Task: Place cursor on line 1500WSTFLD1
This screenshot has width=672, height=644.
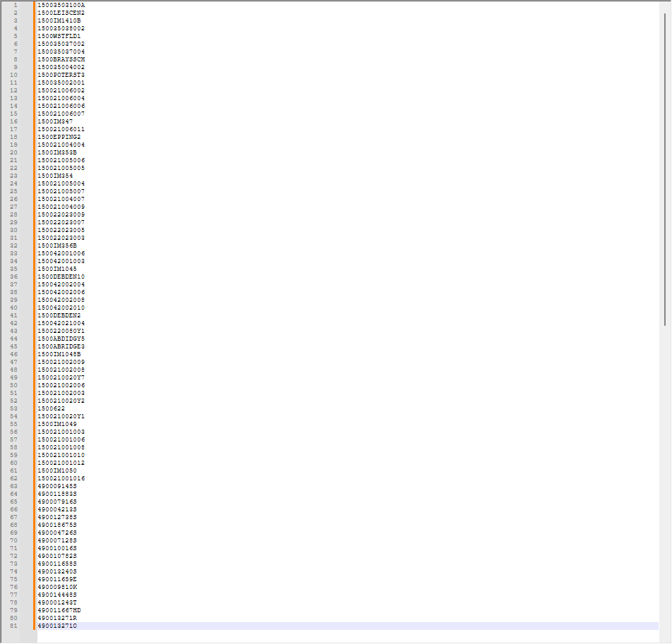Action: pos(59,36)
